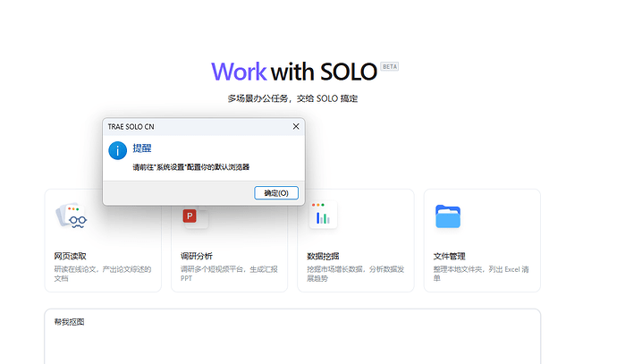Click the 提醒 heading in the dialog
The width and height of the screenshot is (617, 364).
pos(142,148)
